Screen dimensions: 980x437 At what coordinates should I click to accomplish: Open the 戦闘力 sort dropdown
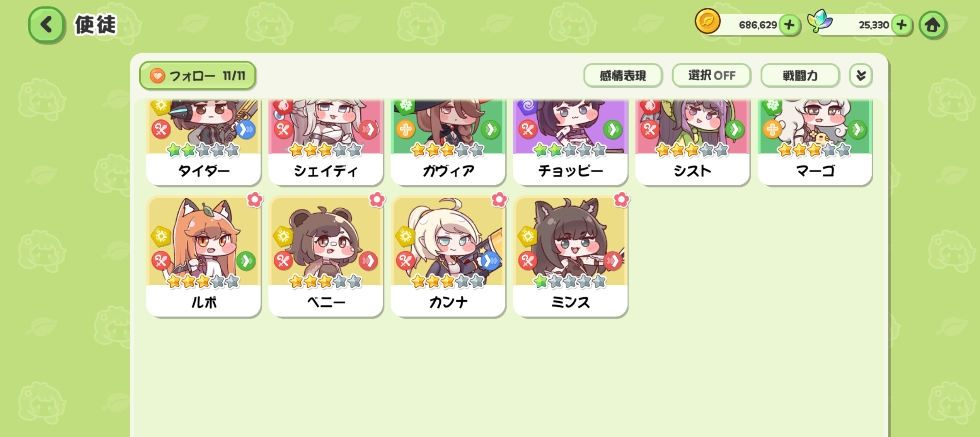pyautogui.click(x=800, y=75)
